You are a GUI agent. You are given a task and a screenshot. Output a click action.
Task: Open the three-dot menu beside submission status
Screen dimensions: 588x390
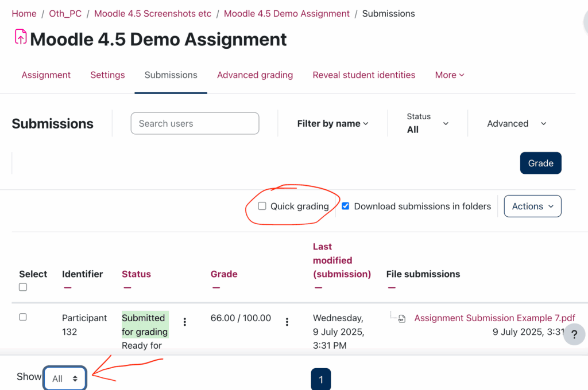[x=184, y=322]
